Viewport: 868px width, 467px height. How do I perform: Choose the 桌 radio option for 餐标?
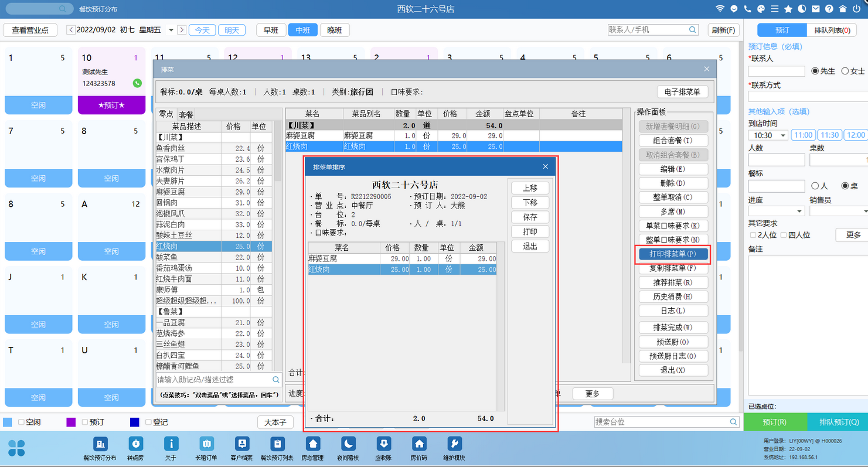[845, 186]
